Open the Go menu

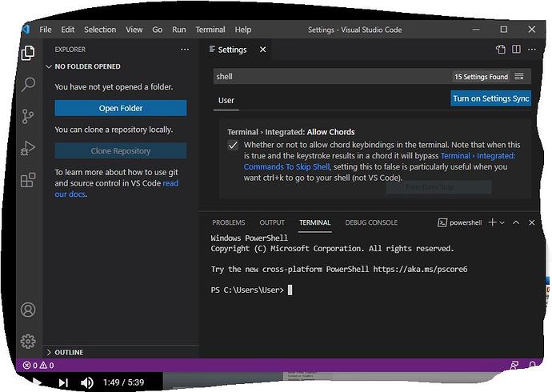point(158,30)
